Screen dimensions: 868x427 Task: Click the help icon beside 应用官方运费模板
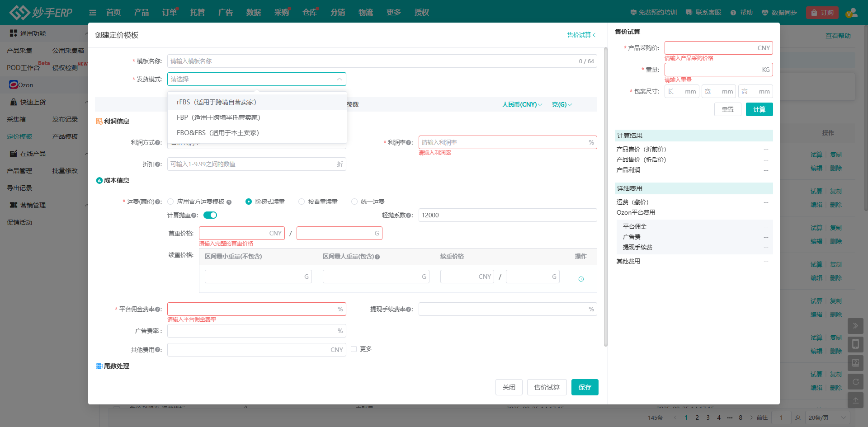pyautogui.click(x=229, y=202)
